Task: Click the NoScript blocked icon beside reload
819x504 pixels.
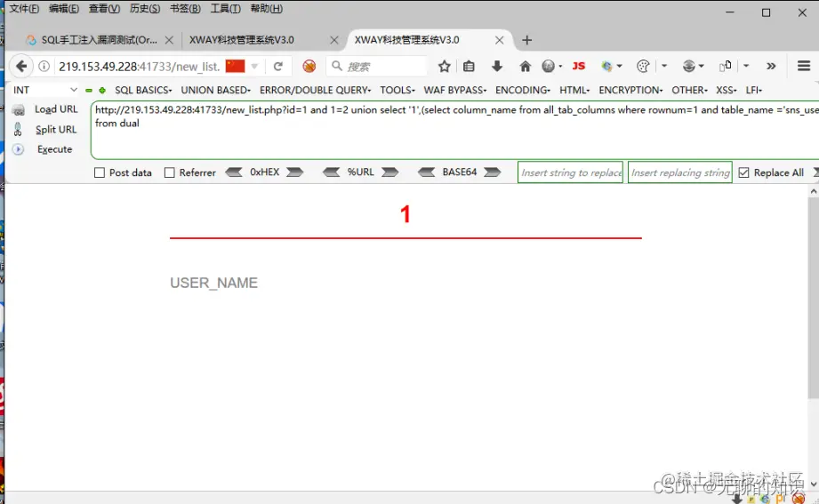Action: point(309,67)
